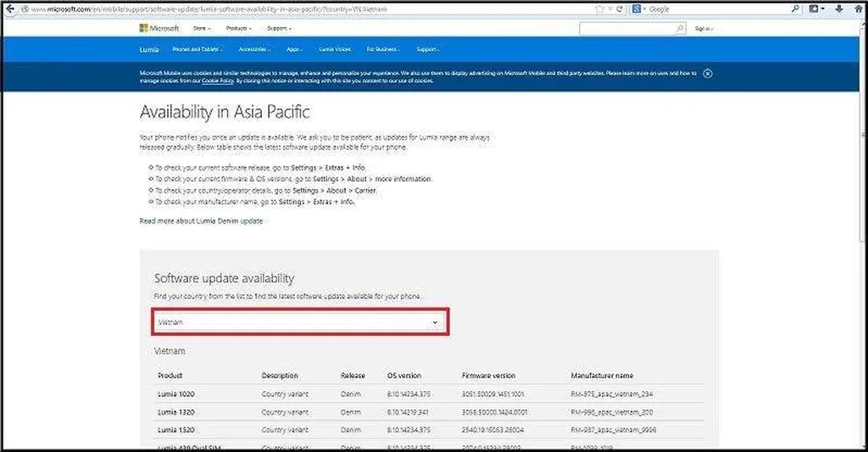The height and width of the screenshot is (452, 868).
Task: Click the search magnifier icon in site header
Action: click(680, 28)
